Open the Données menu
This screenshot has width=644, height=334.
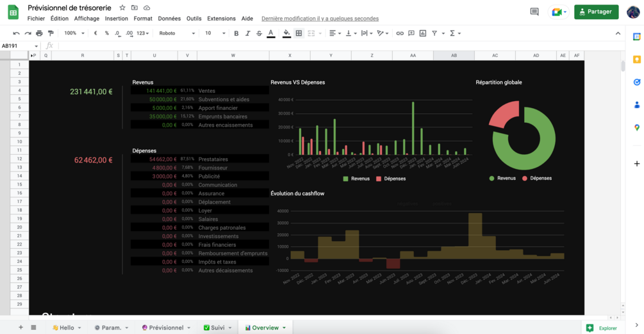[x=169, y=19]
